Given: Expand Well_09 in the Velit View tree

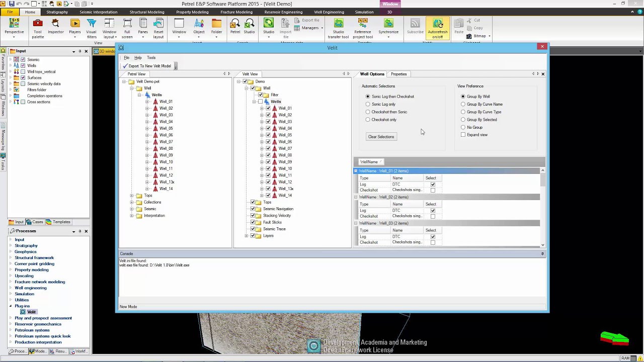Looking at the screenshot, I should [x=262, y=162].
